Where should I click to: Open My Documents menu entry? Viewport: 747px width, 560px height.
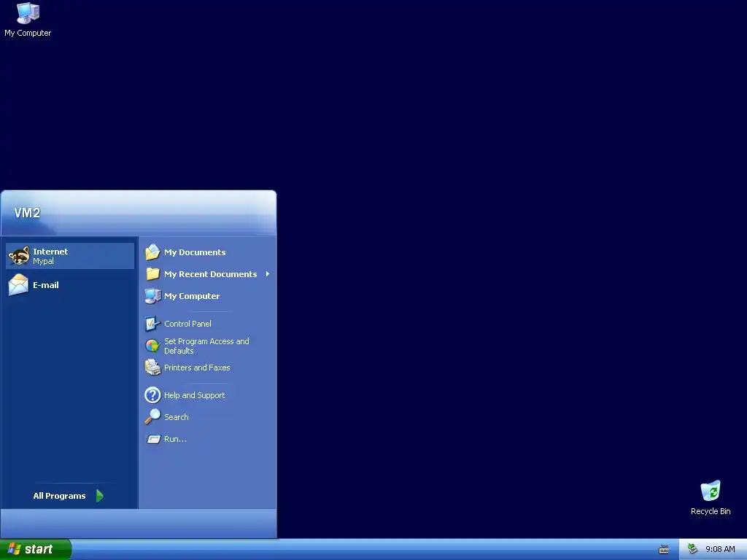coord(208,252)
